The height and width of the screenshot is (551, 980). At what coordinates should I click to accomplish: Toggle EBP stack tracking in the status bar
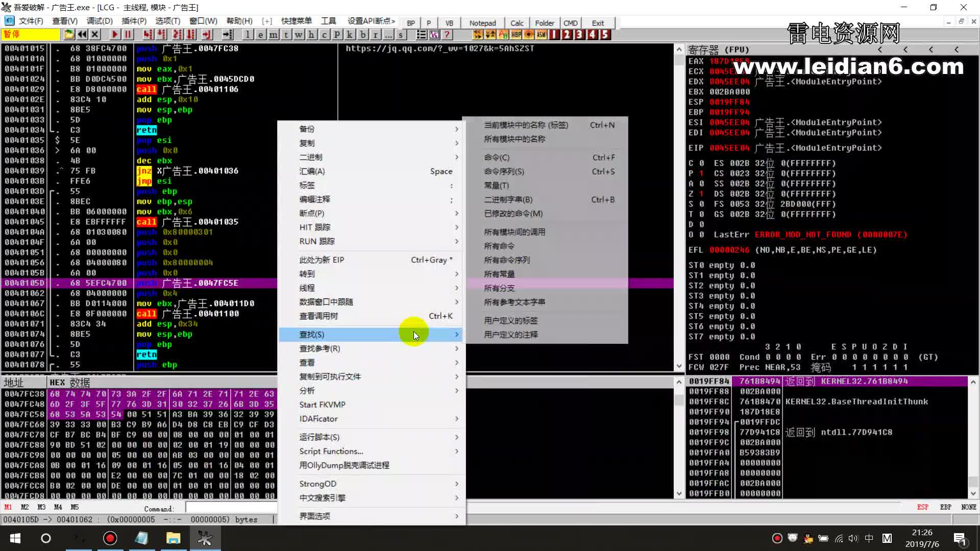945,507
